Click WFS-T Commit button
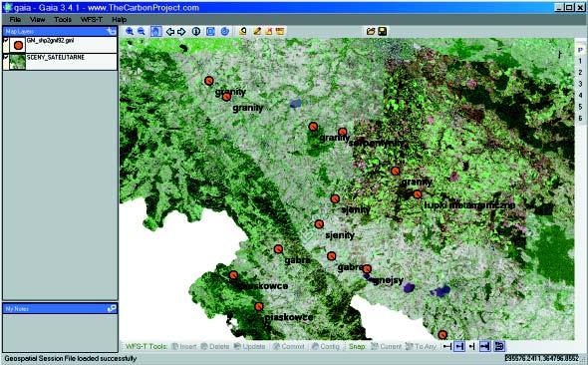This screenshot has width=588, height=365. pyautogui.click(x=289, y=346)
